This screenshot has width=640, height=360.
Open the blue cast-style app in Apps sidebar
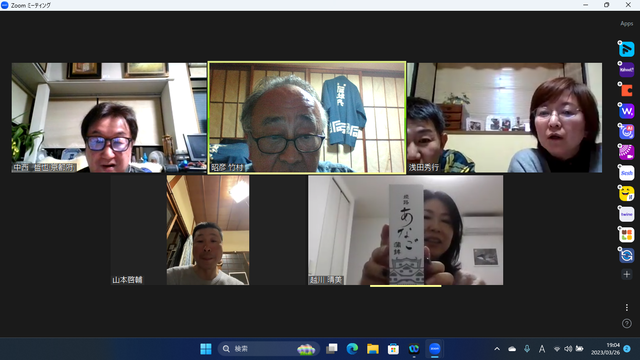pos(627,49)
